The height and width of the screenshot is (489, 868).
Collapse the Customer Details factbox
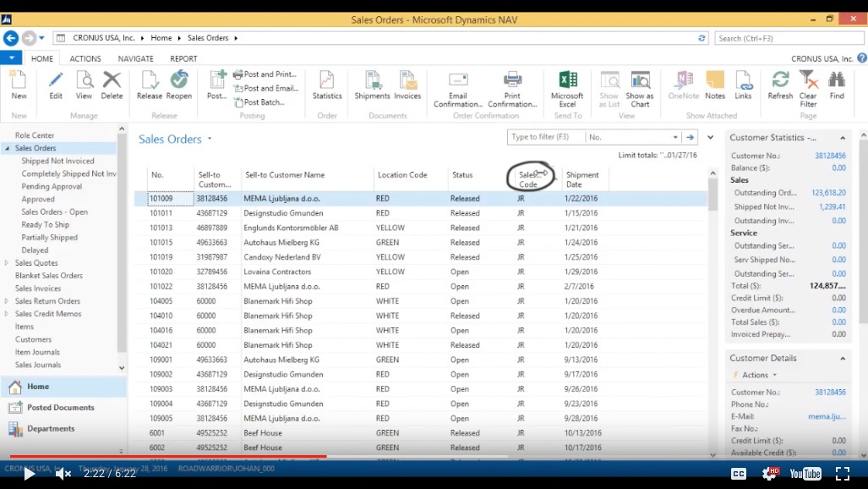(x=843, y=359)
